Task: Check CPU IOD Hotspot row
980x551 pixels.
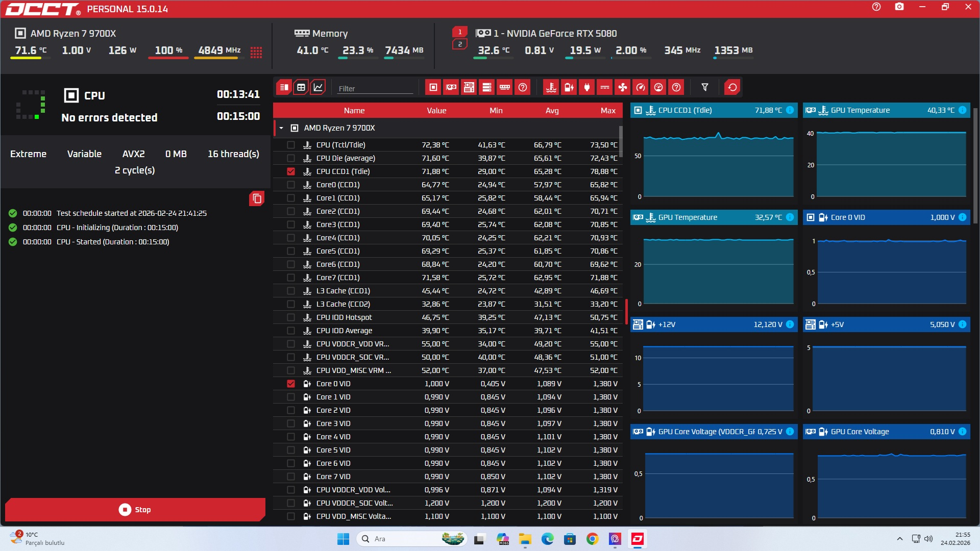Action: [x=291, y=317]
